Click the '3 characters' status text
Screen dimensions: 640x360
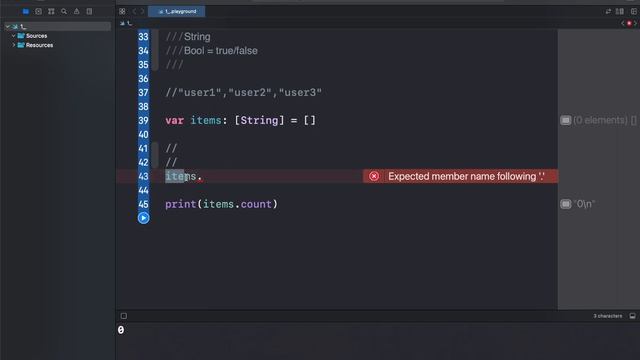[x=608, y=316]
